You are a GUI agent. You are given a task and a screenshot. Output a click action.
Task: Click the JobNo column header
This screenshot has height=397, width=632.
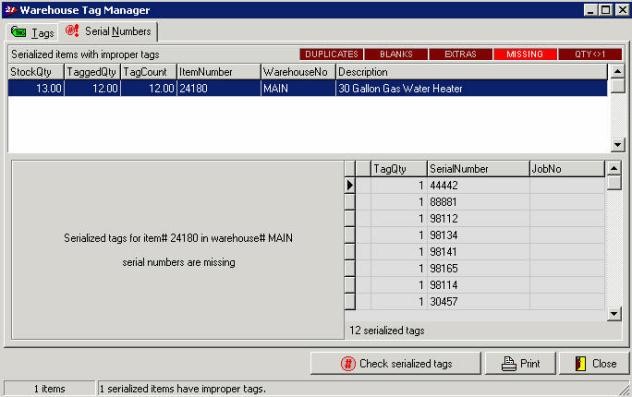567,169
